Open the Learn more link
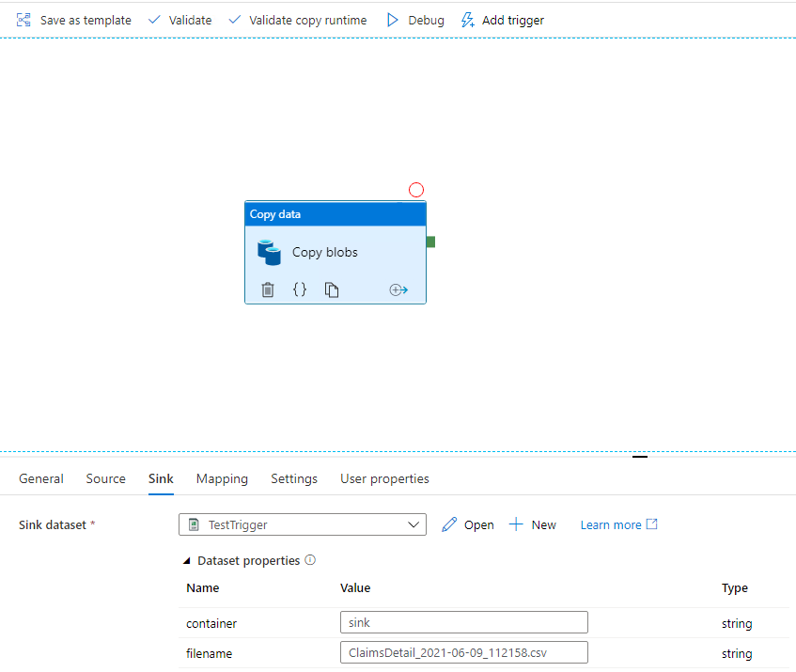This screenshot has width=796, height=672. 611,524
